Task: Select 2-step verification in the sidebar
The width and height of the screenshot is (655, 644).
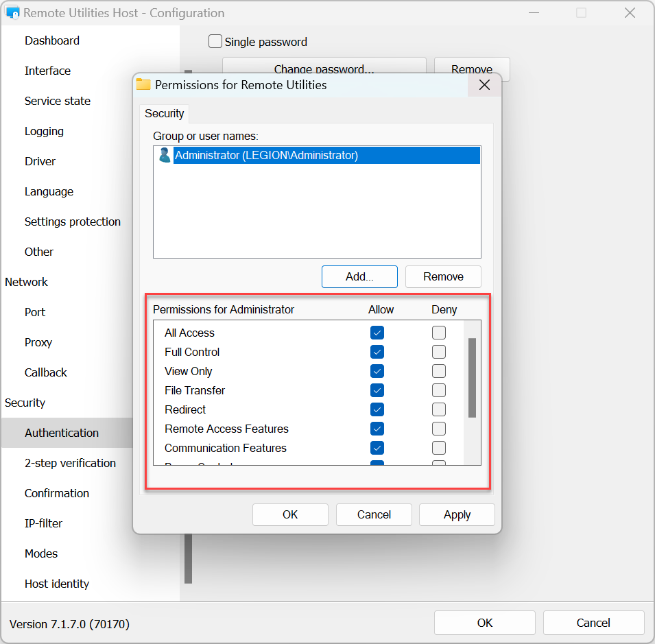Action: (70, 463)
